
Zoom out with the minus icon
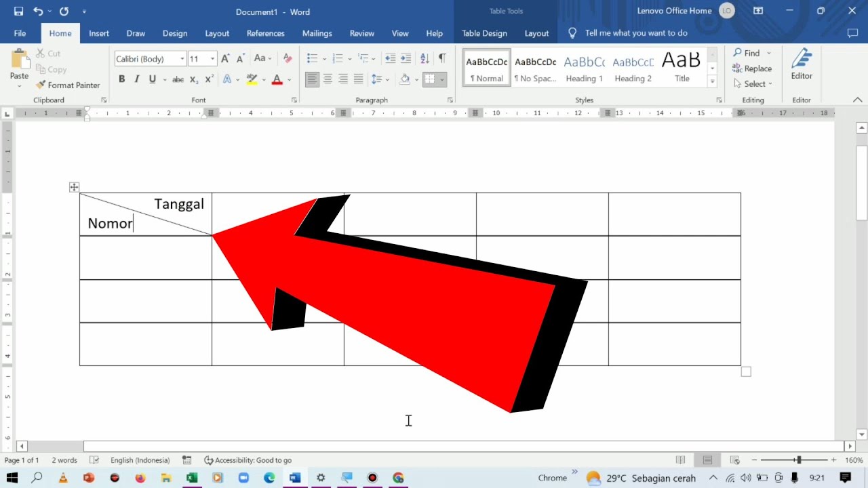click(754, 460)
